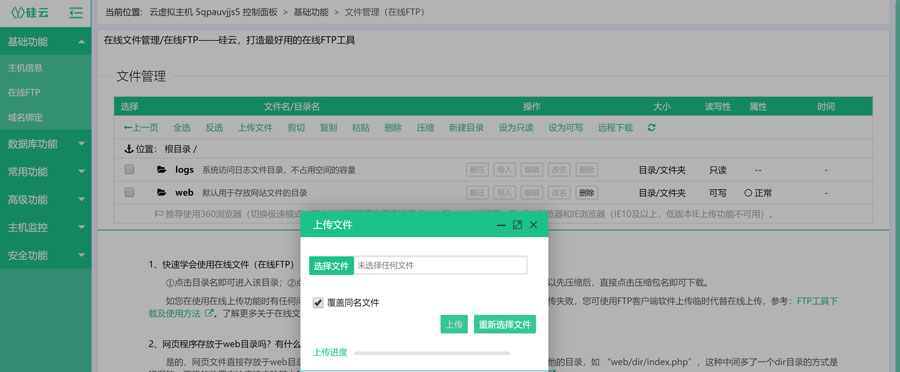This screenshot has width=900, height=372.
Task: Open the FTP工具下载及使用方法 link
Action: point(494,307)
